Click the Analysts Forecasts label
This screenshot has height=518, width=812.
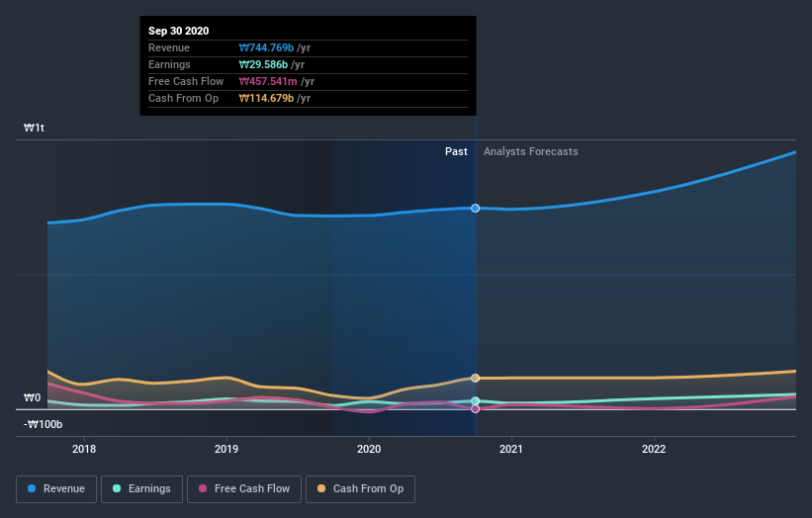pos(531,151)
